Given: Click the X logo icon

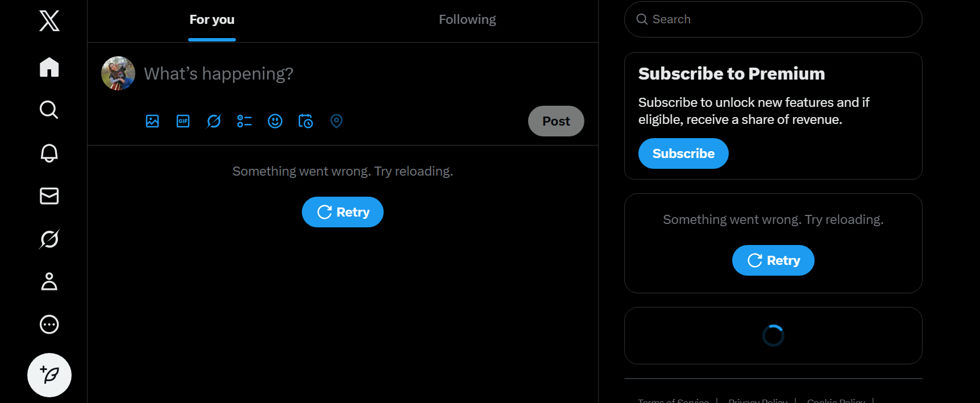Looking at the screenshot, I should 49,21.
